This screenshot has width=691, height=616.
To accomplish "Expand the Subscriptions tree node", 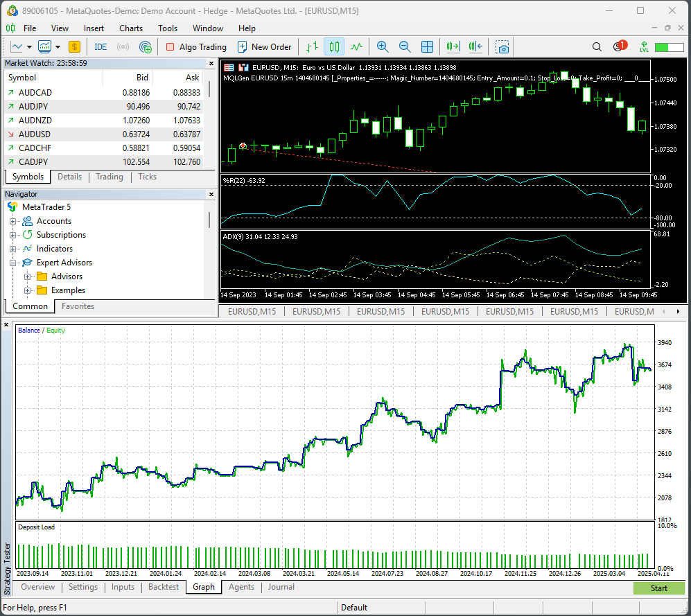I will pyautogui.click(x=12, y=235).
